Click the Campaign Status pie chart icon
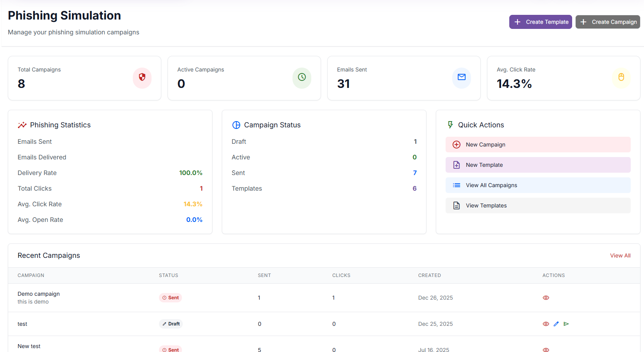This screenshot has height=352, width=644. pos(236,125)
